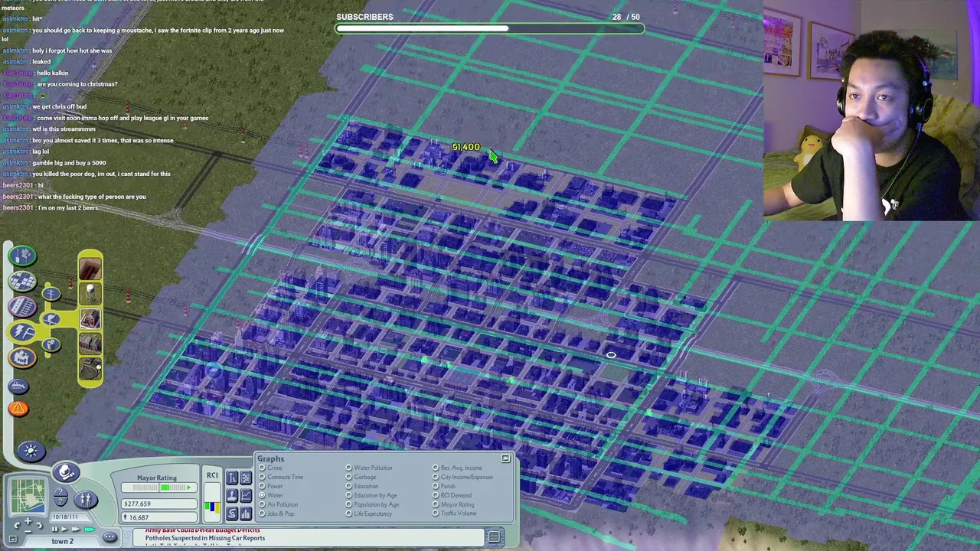The width and height of the screenshot is (980, 551).
Task: Set simulation to normal play speed
Action: pyautogui.click(x=64, y=529)
